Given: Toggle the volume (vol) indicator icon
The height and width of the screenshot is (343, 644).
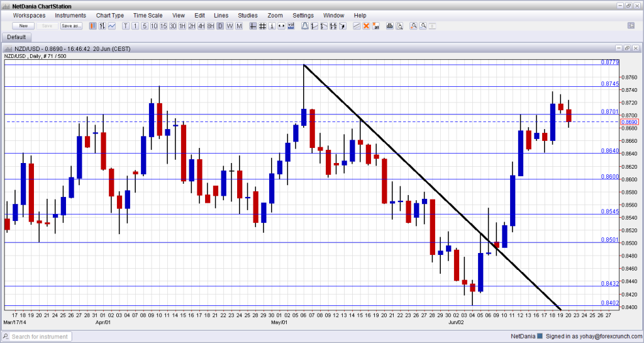Looking at the screenshot, I should click(291, 26).
